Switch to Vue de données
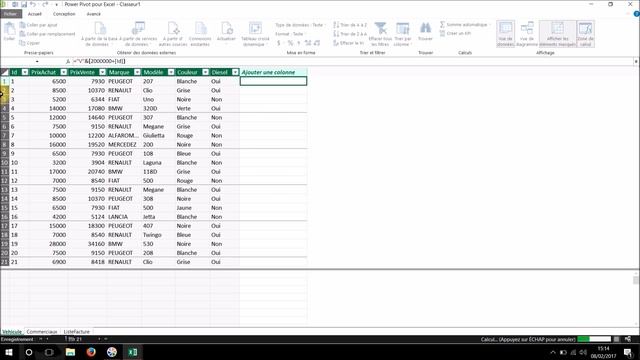640x360 pixels. [505, 33]
